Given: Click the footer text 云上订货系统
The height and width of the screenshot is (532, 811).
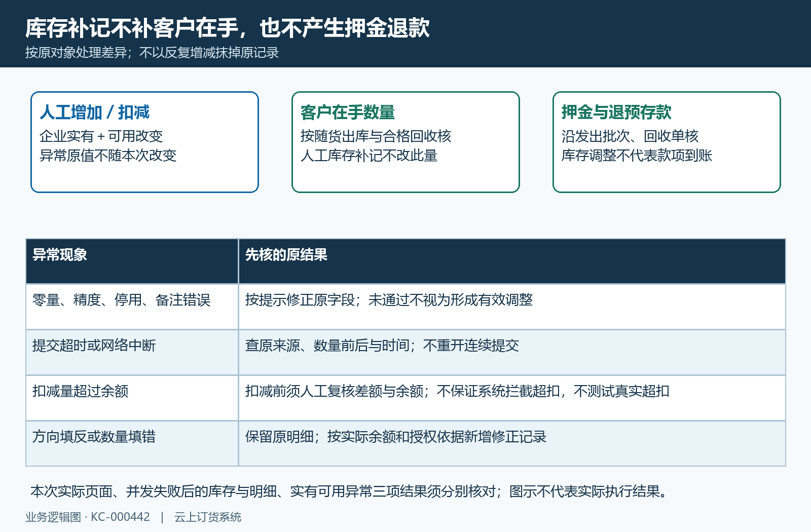Looking at the screenshot, I should [x=208, y=517].
